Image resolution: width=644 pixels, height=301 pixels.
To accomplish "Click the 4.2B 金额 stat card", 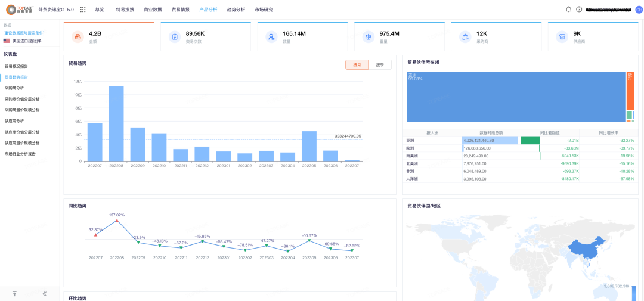I will 109,36.
